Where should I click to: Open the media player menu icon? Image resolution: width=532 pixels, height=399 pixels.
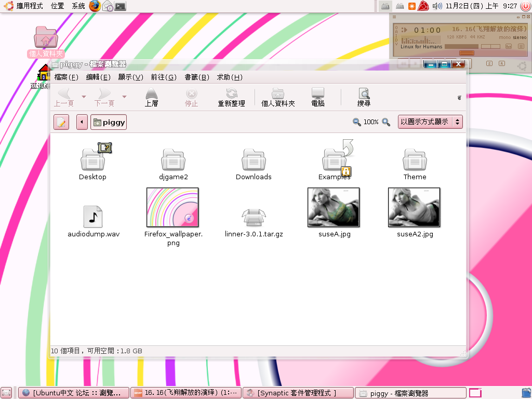(394, 17)
